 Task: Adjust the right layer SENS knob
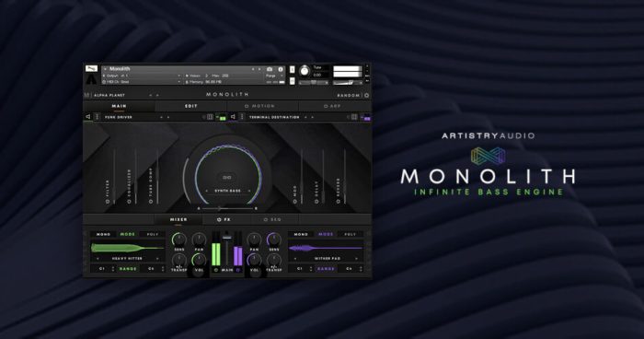point(273,239)
